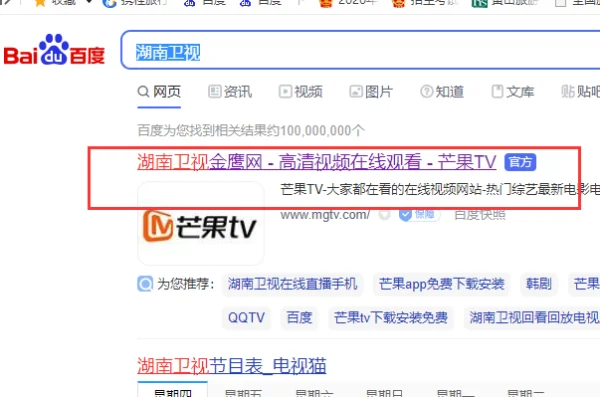Viewport: 600px width, 397px height.
Task: Open the 视频 results tab
Action: pos(301,92)
